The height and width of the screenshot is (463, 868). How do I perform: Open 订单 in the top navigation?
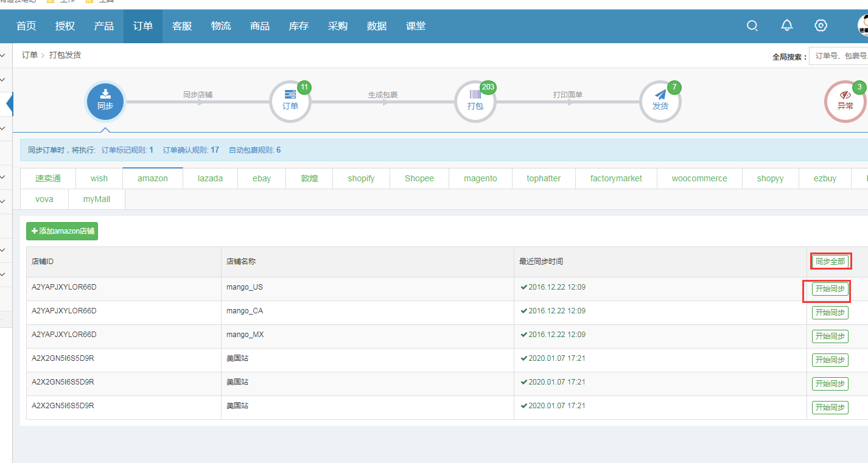(143, 26)
